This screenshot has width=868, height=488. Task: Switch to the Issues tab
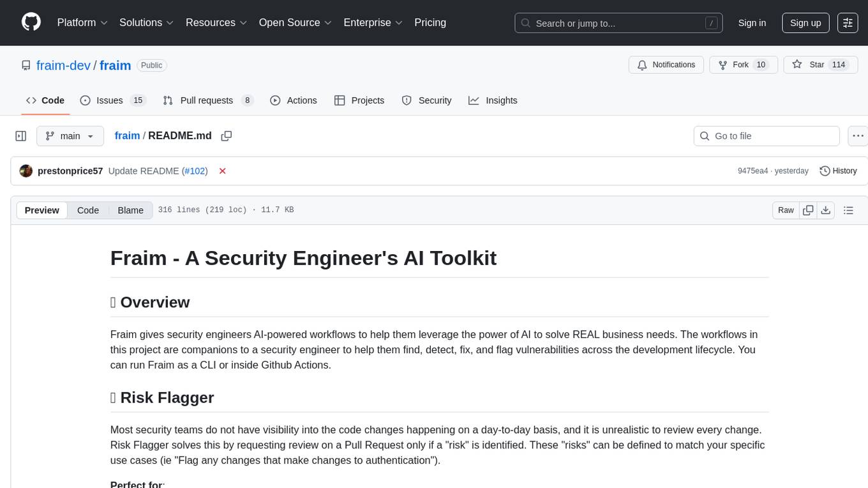click(113, 100)
